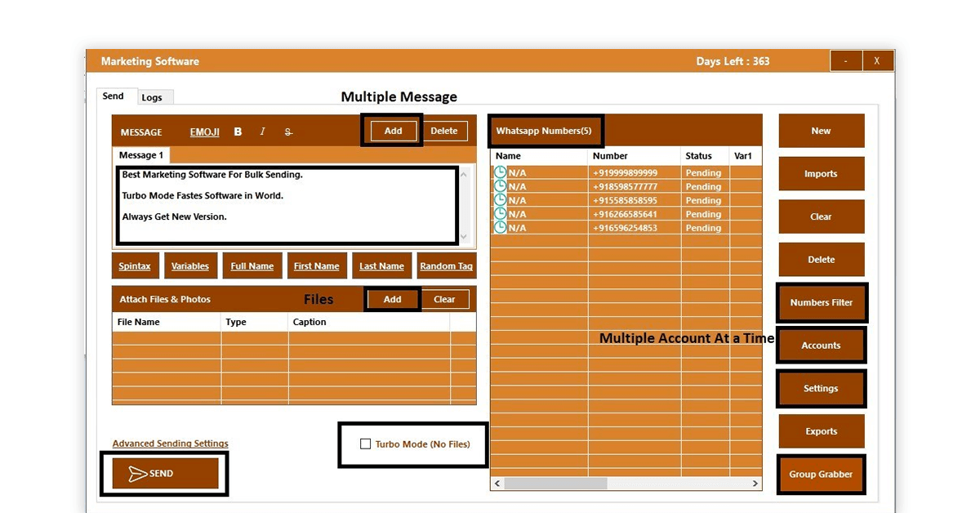Click the Name column header
The width and height of the screenshot is (980, 513).
[x=539, y=156]
